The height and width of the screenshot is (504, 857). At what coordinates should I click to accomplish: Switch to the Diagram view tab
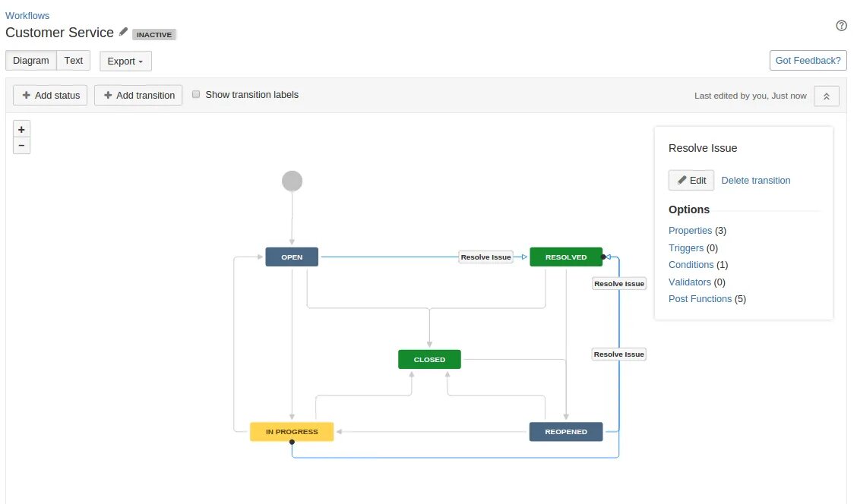point(31,61)
